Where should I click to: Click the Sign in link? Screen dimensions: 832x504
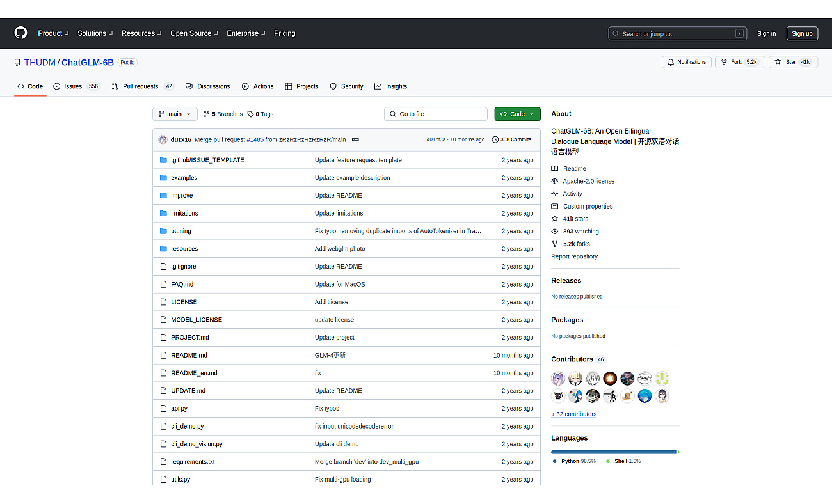point(766,34)
